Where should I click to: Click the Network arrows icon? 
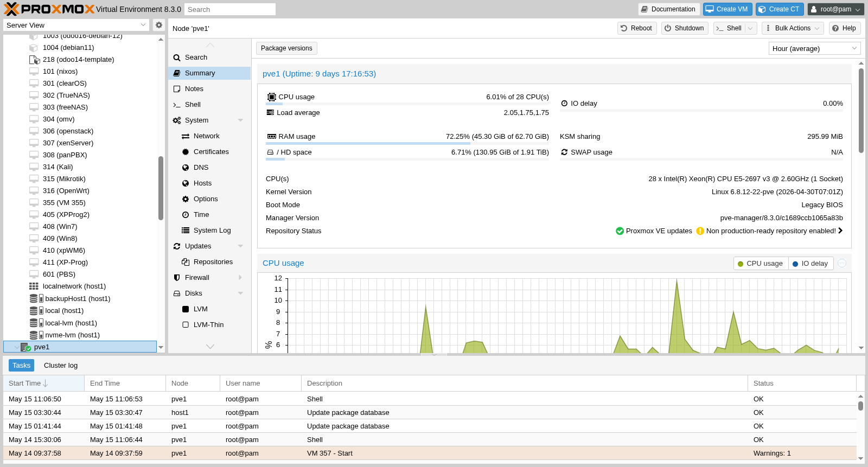186,136
